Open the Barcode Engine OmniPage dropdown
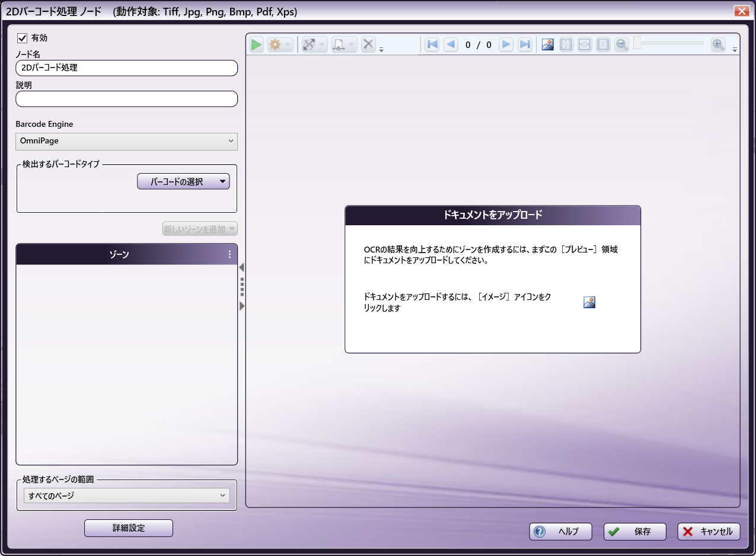Viewport: 756px width, 556px height. [126, 141]
